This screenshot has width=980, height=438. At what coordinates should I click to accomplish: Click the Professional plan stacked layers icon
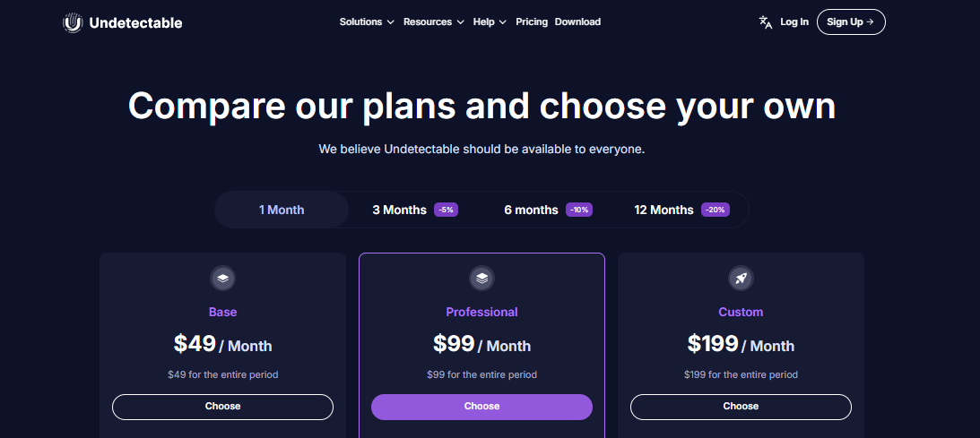pyautogui.click(x=481, y=279)
